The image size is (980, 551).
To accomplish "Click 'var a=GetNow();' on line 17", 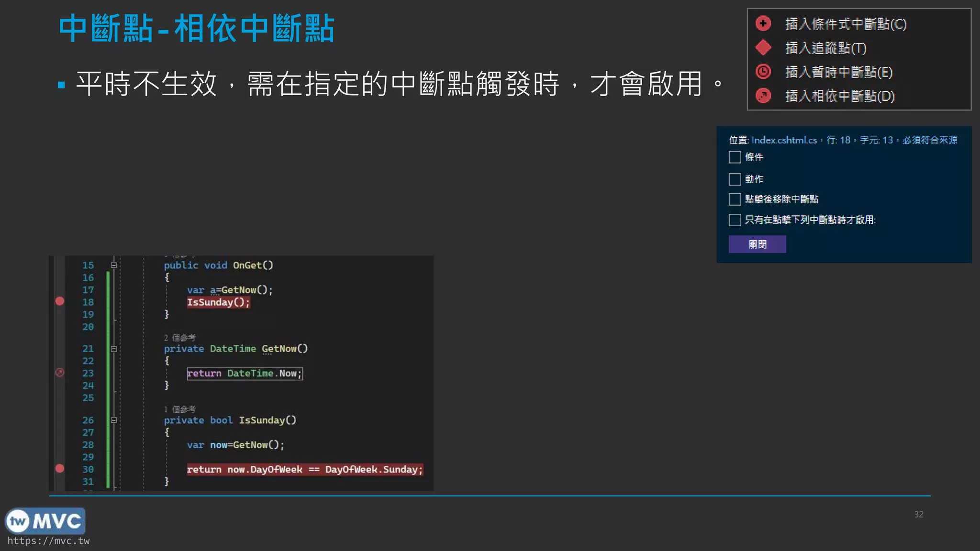I will 230,290.
